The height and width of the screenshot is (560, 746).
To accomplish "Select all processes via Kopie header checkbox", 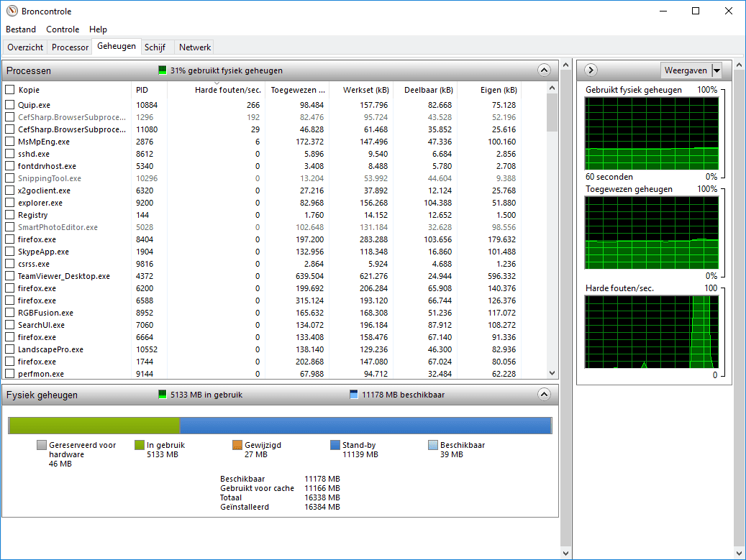I will [10, 90].
